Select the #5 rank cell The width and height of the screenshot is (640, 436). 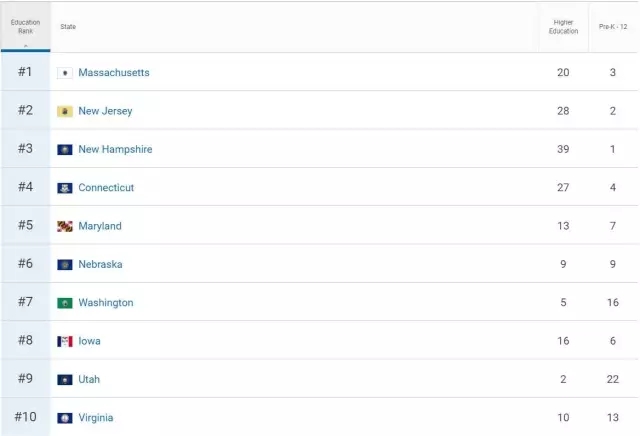(25, 226)
